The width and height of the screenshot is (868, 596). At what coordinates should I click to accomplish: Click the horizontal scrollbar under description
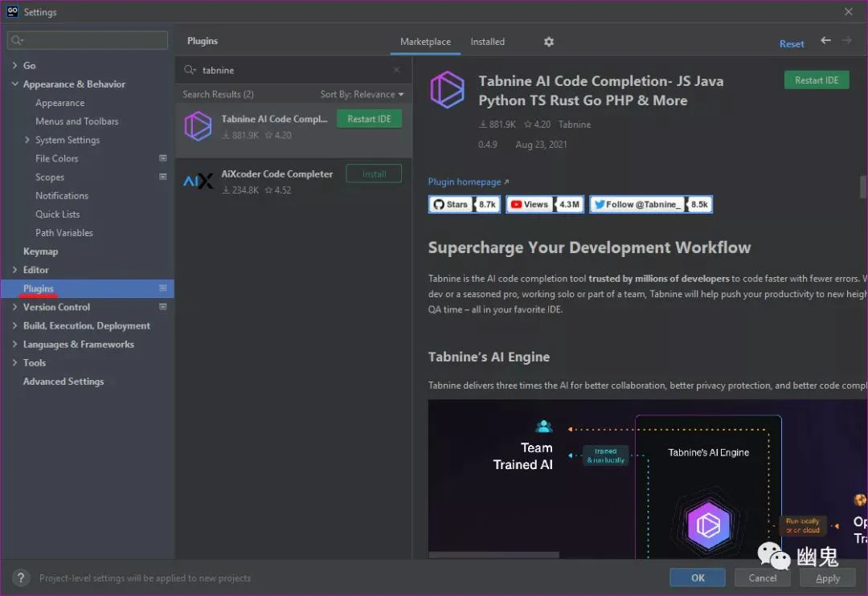click(493, 554)
